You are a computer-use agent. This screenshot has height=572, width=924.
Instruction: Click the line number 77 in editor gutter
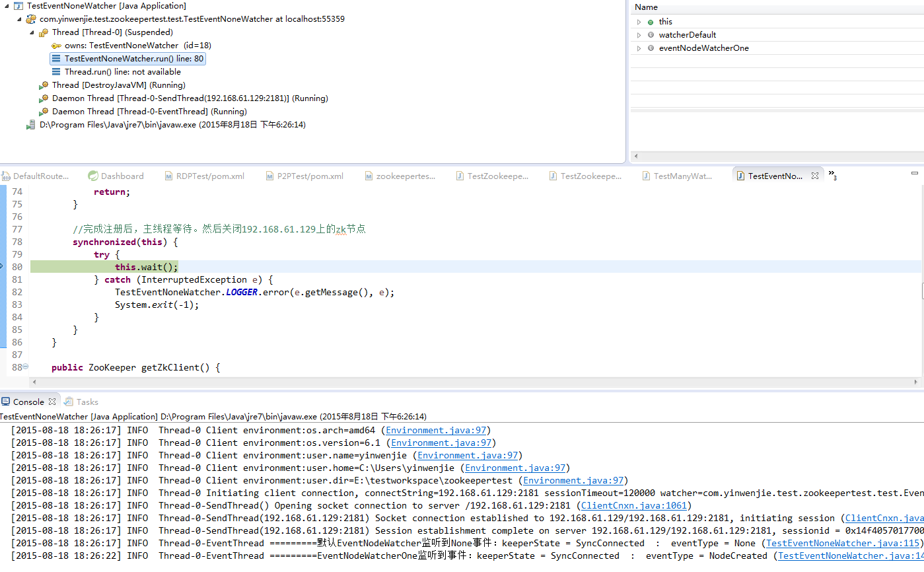pos(17,229)
